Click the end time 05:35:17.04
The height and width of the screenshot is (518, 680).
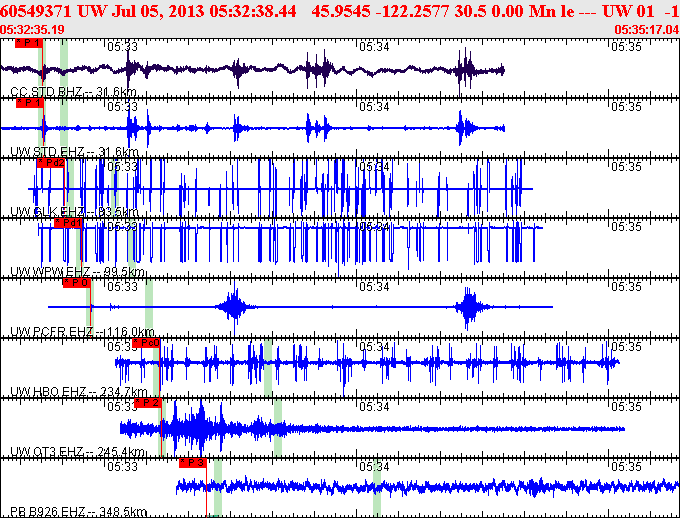click(x=647, y=30)
